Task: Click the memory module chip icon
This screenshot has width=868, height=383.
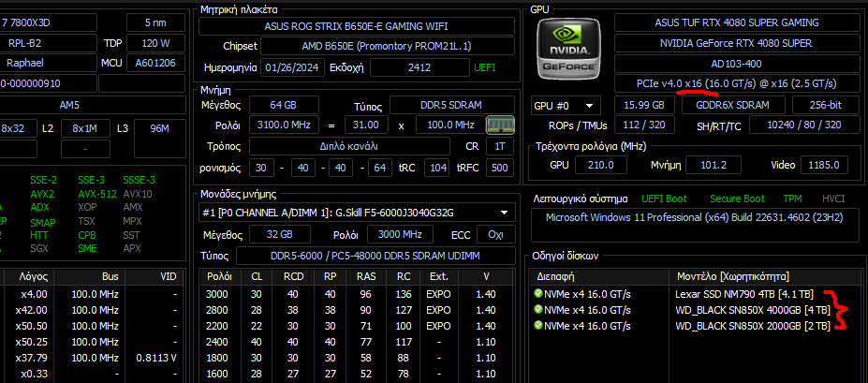Action: [x=500, y=125]
